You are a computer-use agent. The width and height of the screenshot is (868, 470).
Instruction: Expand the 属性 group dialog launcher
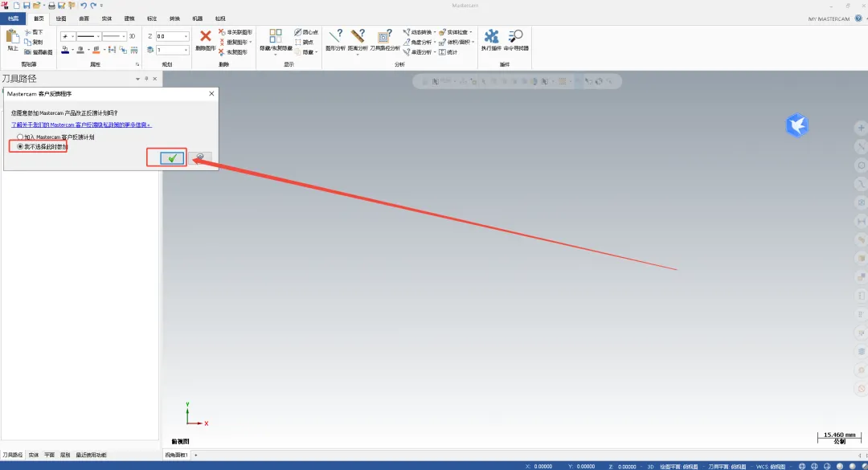(x=137, y=64)
